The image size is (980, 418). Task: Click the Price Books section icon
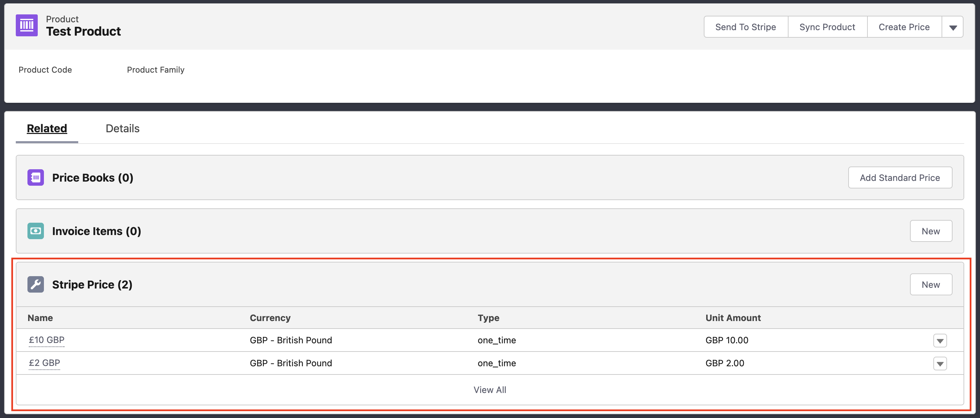pyautogui.click(x=35, y=177)
